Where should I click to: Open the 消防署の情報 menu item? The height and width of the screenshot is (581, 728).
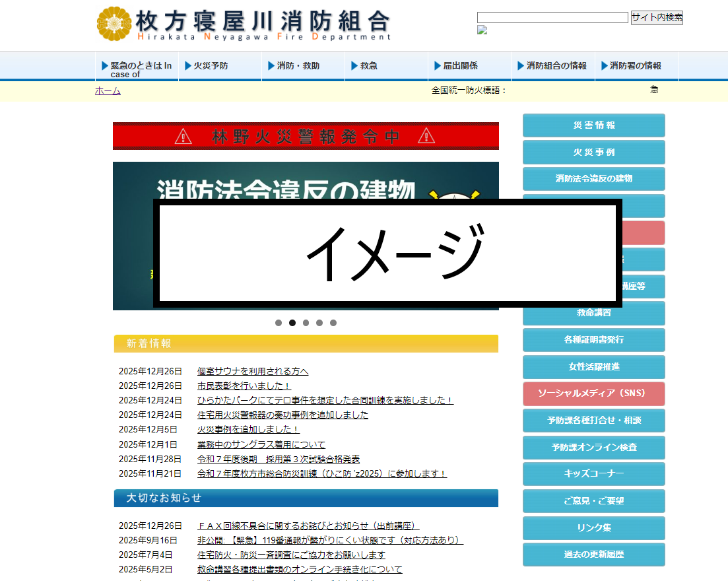[635, 66]
